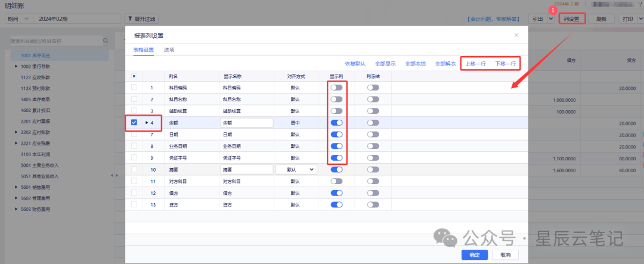Viewport: 644px width, 264px height.
Task: Enable 显示列 toggle for 辅助核算
Action: point(336,111)
